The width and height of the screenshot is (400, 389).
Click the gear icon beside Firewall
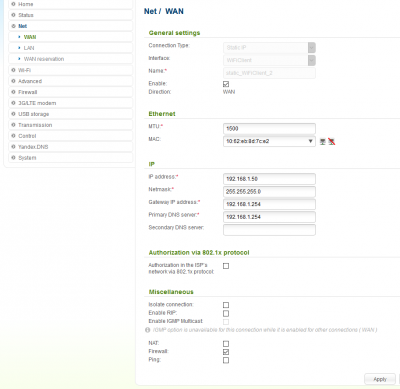pos(13,92)
